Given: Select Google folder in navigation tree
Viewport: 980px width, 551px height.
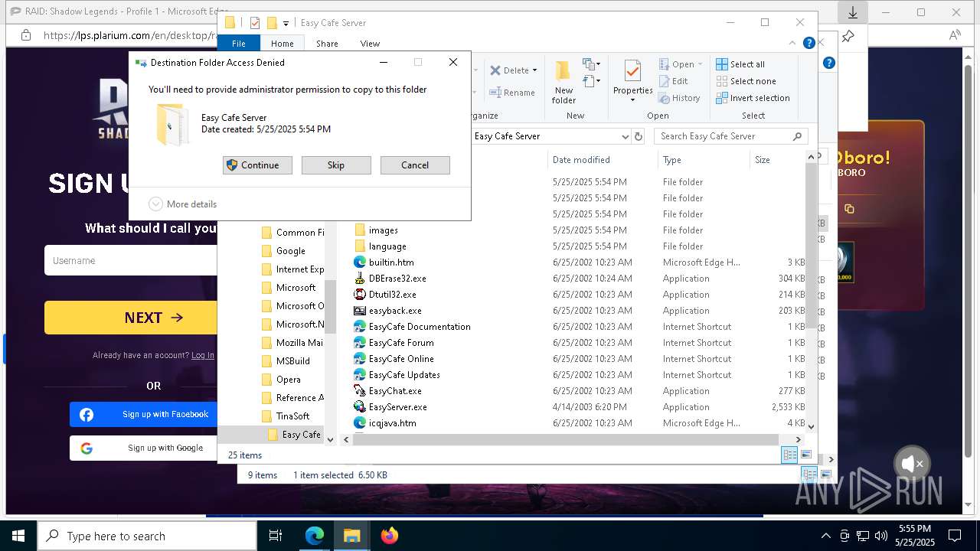Looking at the screenshot, I should [x=283, y=251].
